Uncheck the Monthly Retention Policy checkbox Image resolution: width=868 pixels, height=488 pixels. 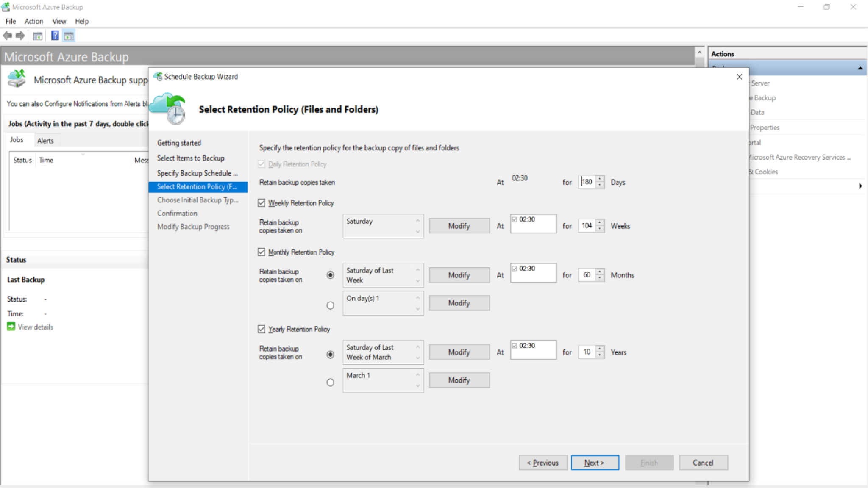point(262,252)
